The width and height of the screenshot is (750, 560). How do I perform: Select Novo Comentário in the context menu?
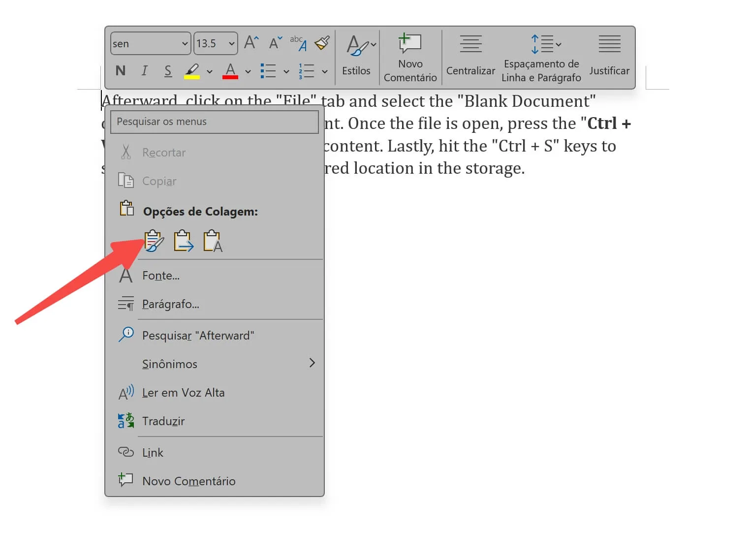(215, 481)
